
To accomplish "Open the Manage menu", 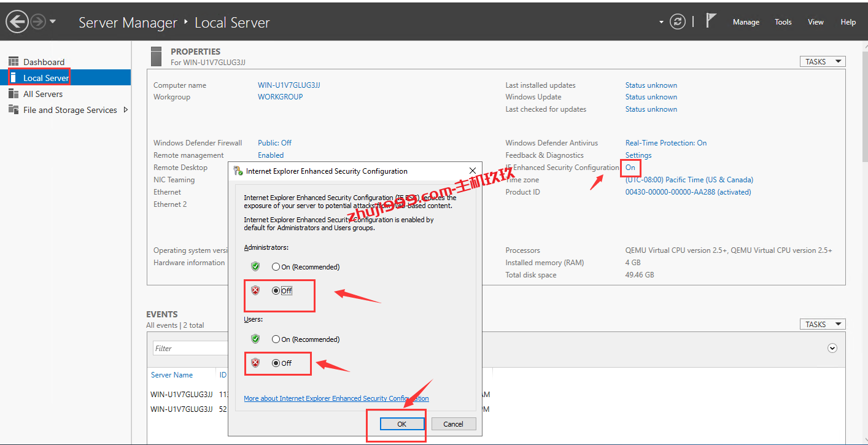I will (746, 22).
